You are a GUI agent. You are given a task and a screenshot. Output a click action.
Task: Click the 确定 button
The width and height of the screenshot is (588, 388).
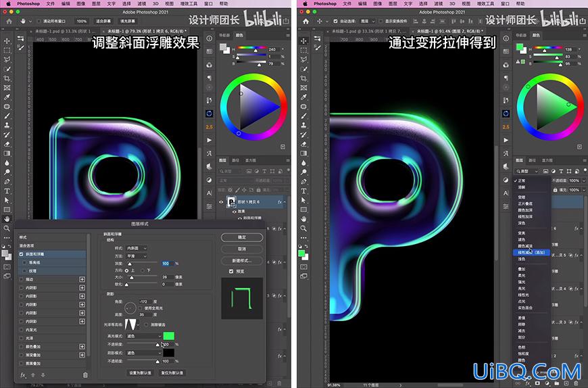[x=242, y=237]
